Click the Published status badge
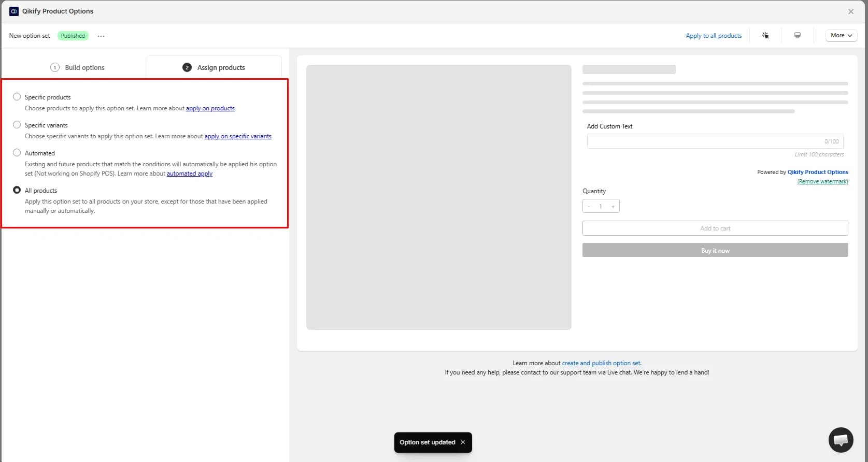The image size is (868, 462). click(x=73, y=36)
